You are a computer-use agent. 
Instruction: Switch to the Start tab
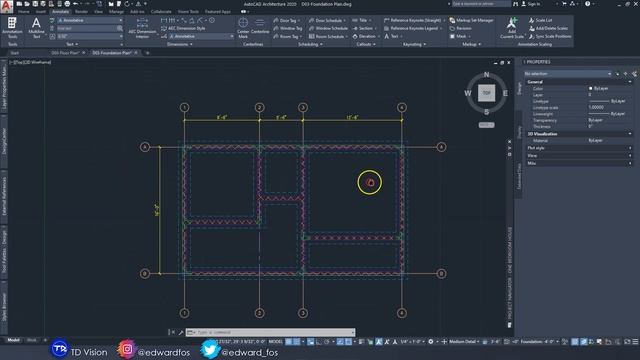pos(15,53)
